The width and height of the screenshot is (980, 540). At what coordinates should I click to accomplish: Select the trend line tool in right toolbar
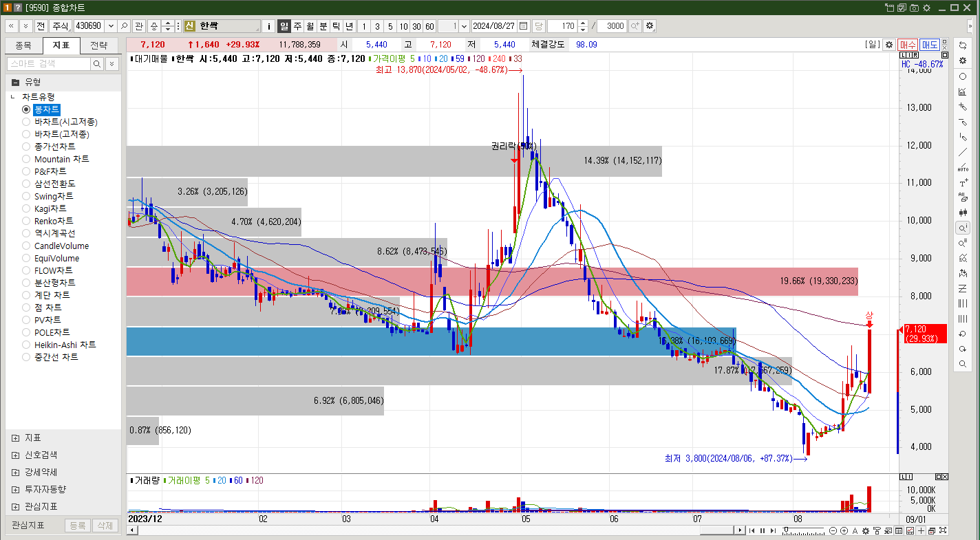tap(963, 152)
